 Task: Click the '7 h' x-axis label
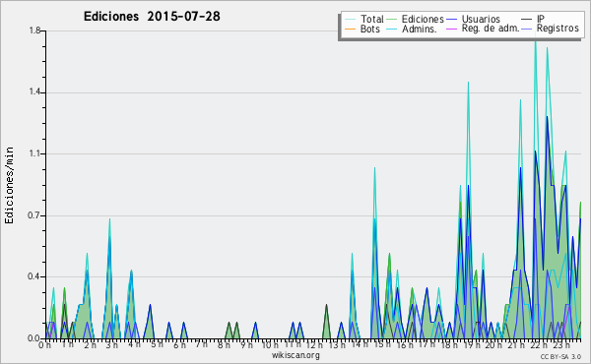(201, 343)
